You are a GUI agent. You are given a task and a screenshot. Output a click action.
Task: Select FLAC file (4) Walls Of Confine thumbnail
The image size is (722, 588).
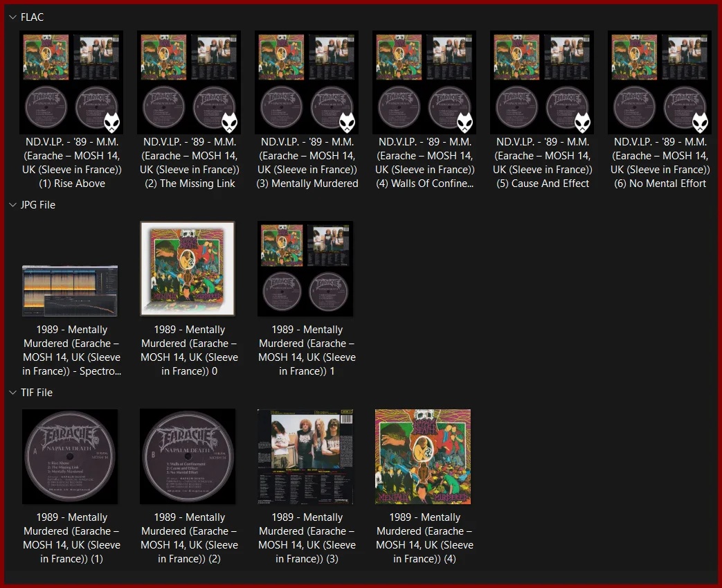(x=424, y=82)
